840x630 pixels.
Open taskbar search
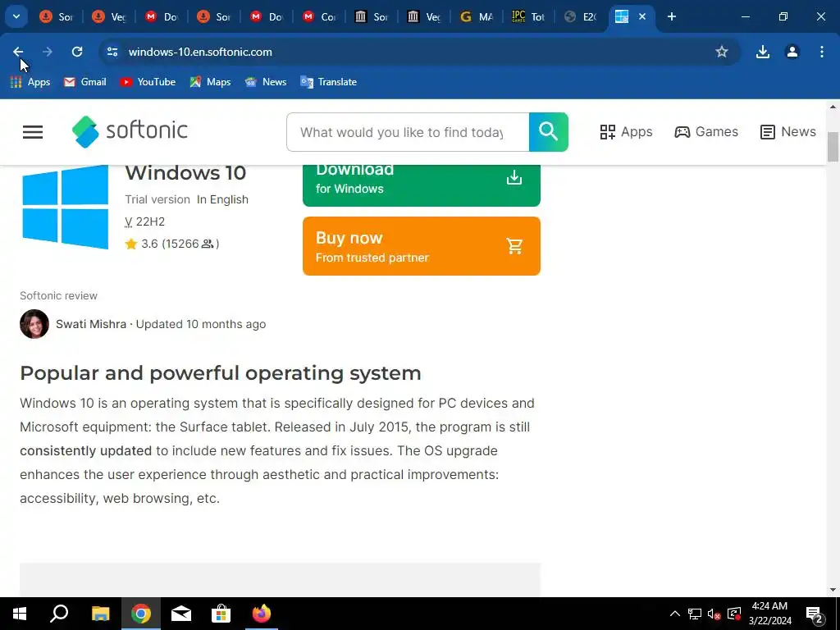[59, 614]
